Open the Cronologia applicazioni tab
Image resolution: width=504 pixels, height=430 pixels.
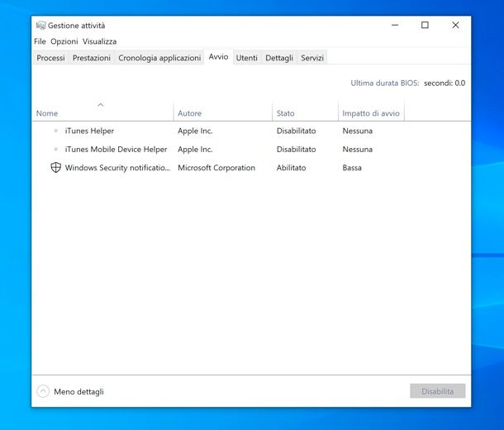click(x=159, y=58)
